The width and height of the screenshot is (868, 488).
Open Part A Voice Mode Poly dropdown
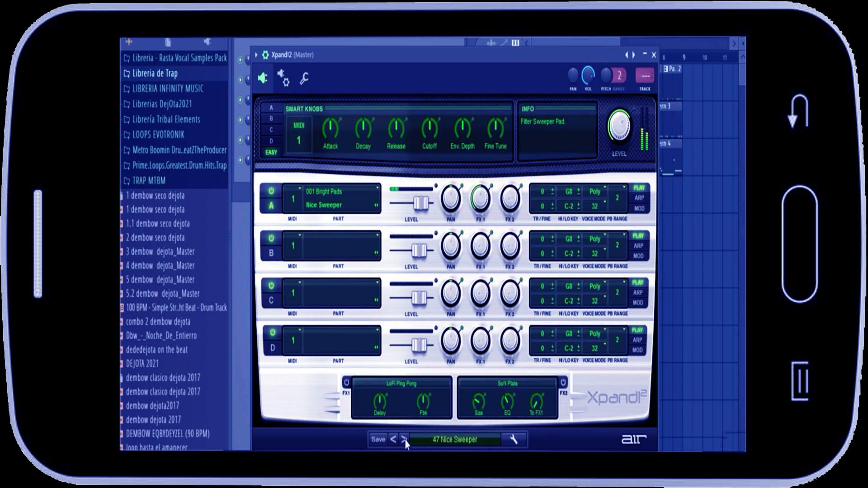[x=595, y=192]
